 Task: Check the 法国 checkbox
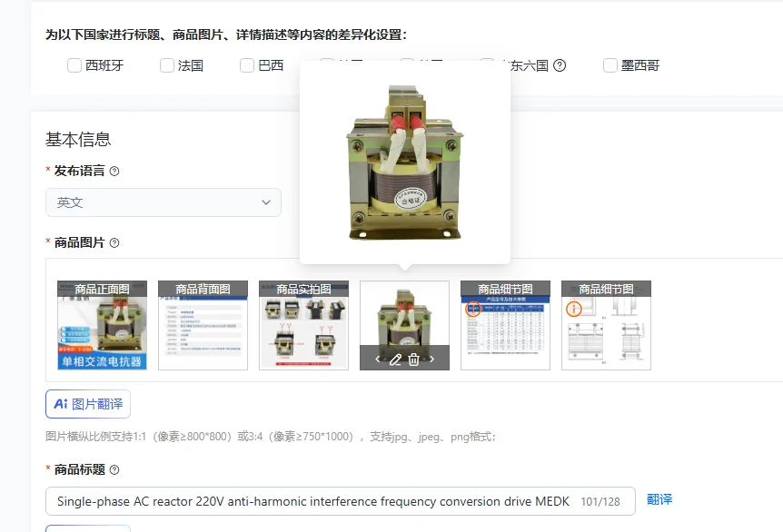click(x=167, y=65)
